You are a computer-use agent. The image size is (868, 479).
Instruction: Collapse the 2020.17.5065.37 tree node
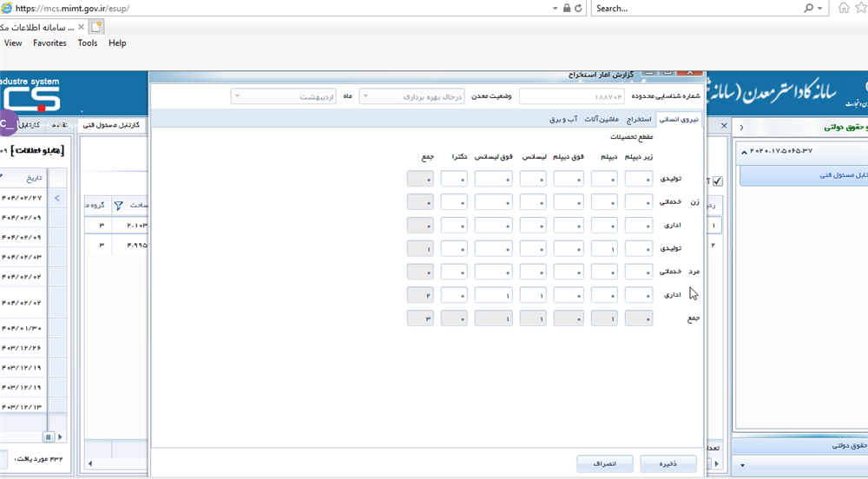click(x=744, y=151)
